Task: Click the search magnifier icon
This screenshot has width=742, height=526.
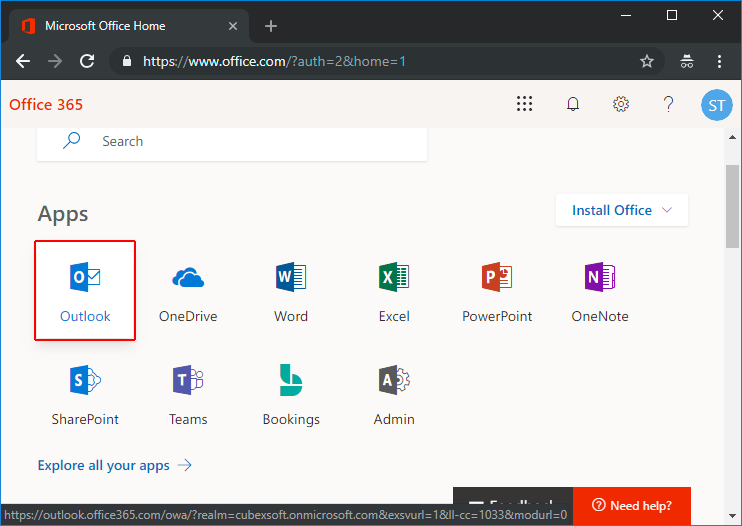Action: [71, 140]
